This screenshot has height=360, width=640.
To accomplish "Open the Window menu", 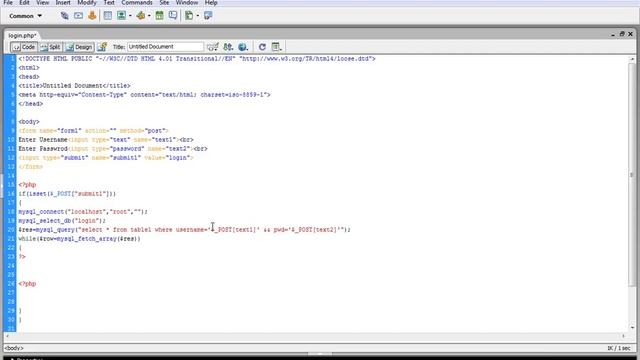I will 187,2.
